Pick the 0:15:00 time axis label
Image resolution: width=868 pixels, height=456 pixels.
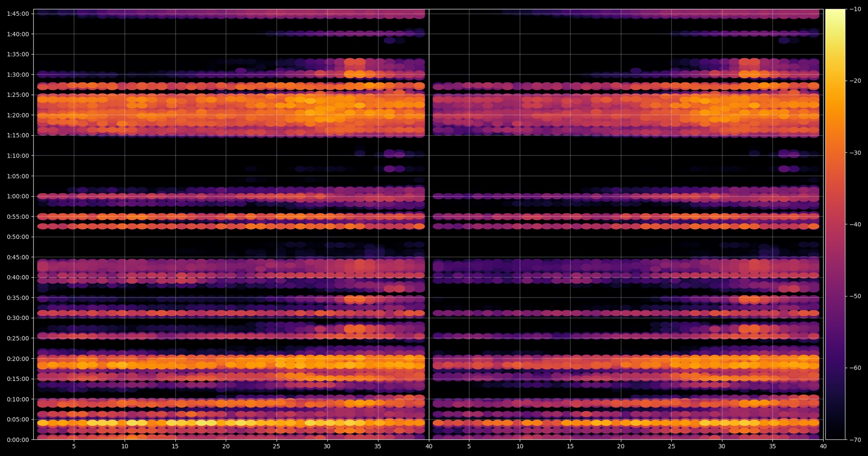(x=18, y=379)
